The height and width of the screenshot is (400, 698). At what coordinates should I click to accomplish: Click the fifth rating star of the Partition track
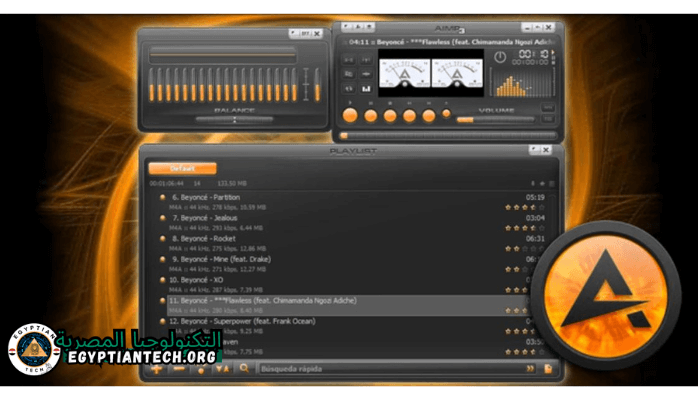click(542, 207)
